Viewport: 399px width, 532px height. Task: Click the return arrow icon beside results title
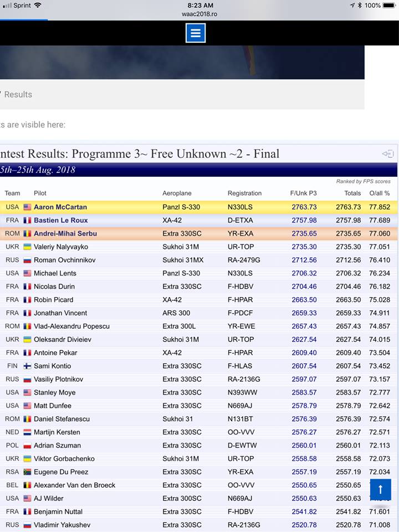[388, 154]
